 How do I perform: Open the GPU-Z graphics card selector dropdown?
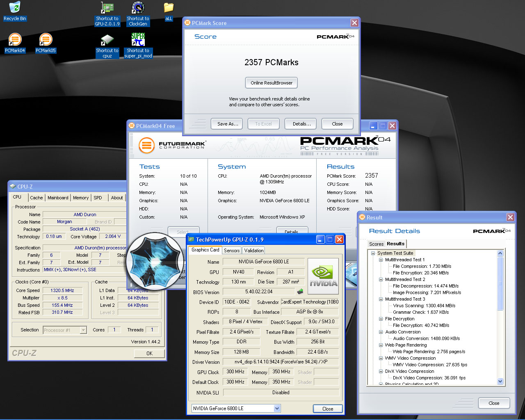coord(277,408)
